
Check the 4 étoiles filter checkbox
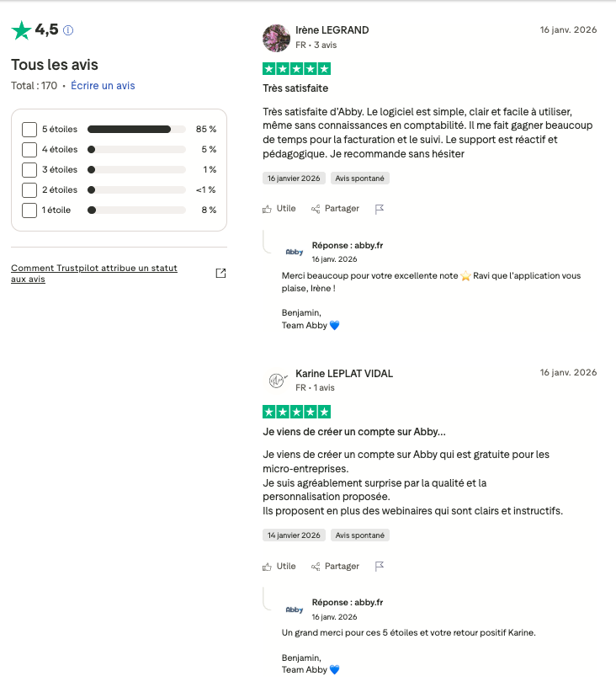29,149
